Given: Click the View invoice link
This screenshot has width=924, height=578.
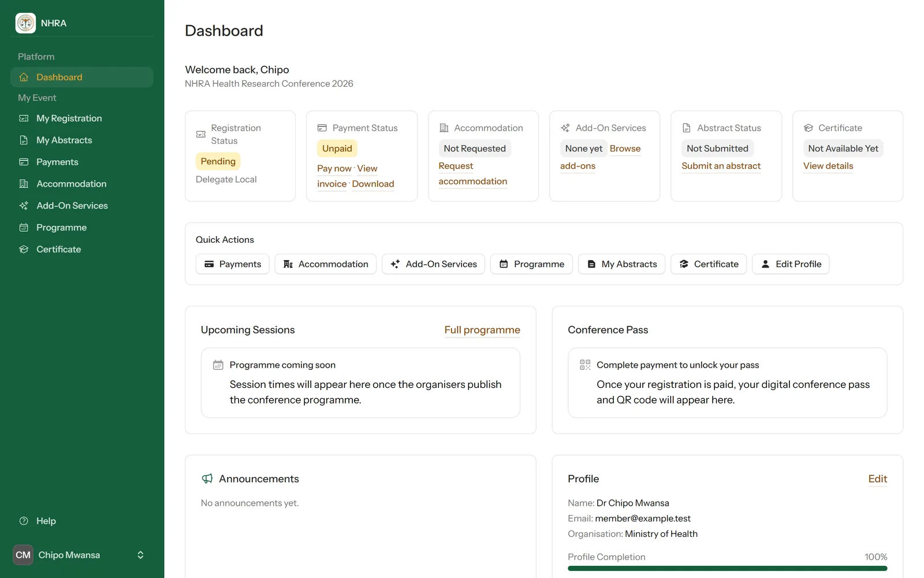Looking at the screenshot, I should click(x=367, y=169).
